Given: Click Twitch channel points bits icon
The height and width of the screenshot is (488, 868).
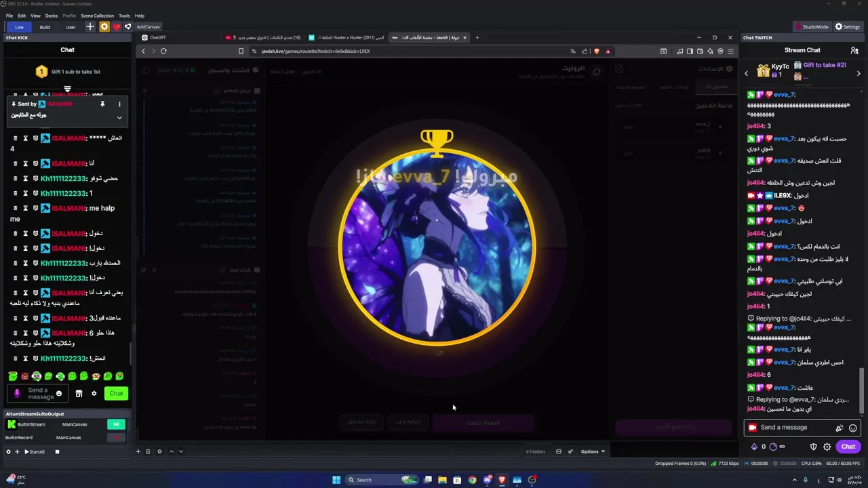Looking at the screenshot, I should click(754, 447).
